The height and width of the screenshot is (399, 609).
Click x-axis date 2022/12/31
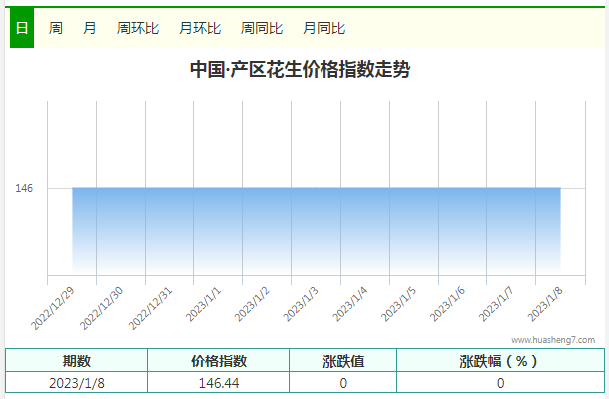point(150,308)
